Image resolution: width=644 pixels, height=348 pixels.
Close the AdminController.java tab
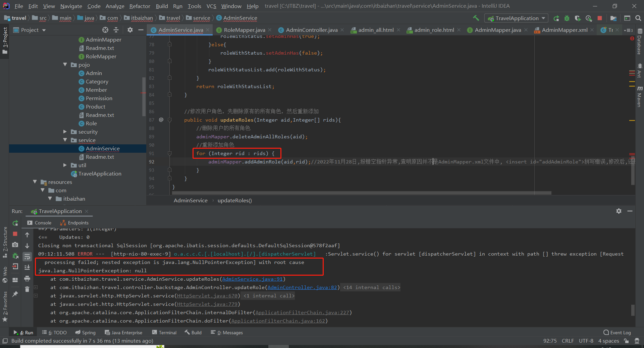click(342, 30)
